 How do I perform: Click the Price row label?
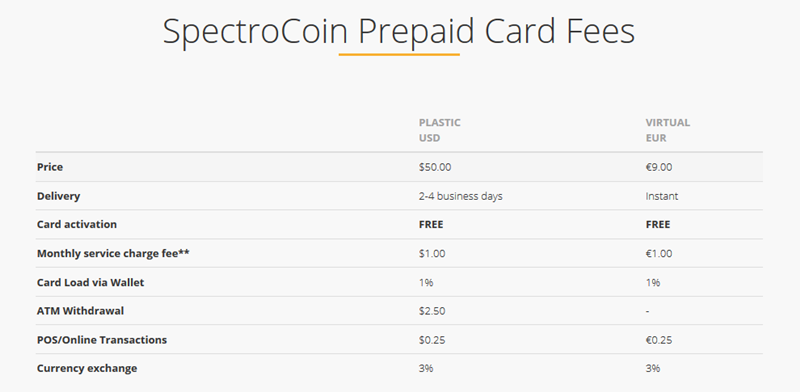coord(50,167)
